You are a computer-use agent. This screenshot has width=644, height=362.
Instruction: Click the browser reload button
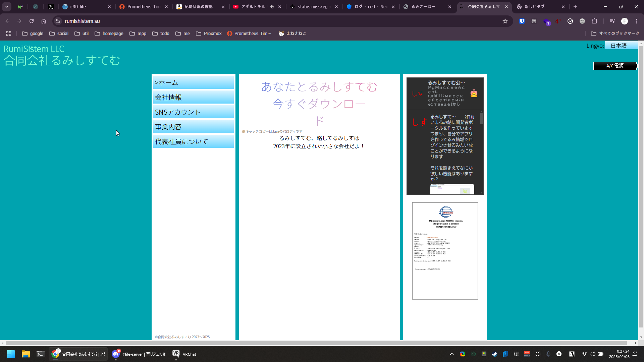coord(32,21)
